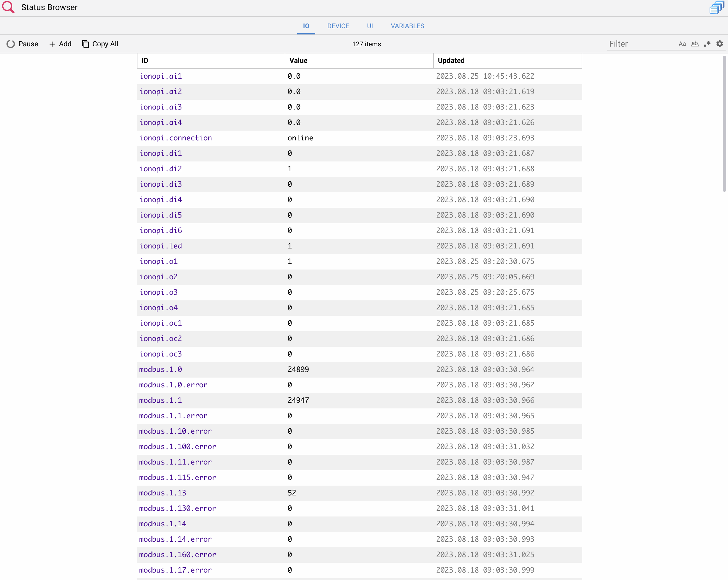Select modbus.1.0 entry
Viewport: 728px width, 580px height.
point(160,370)
